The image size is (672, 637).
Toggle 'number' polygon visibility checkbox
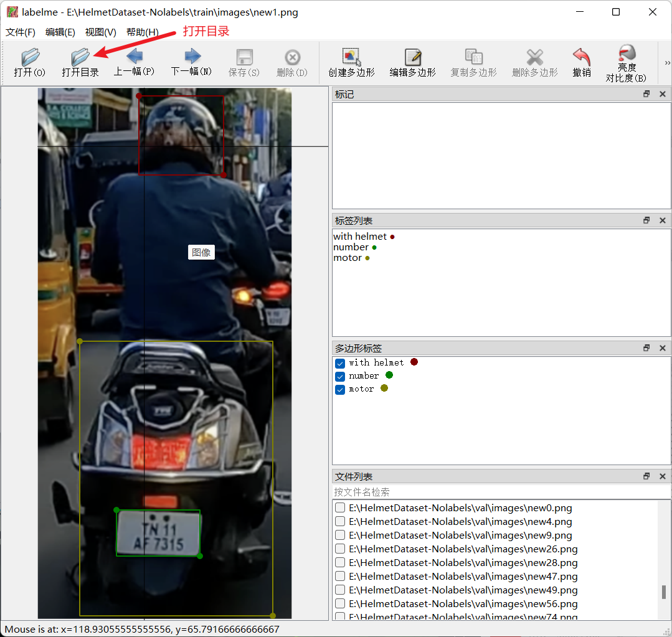click(x=340, y=377)
